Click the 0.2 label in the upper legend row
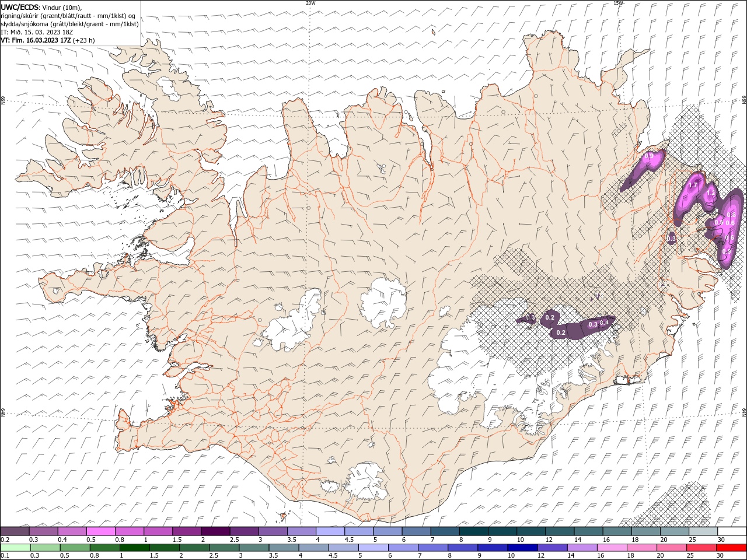The width and height of the screenshot is (747, 560). pos(5,540)
